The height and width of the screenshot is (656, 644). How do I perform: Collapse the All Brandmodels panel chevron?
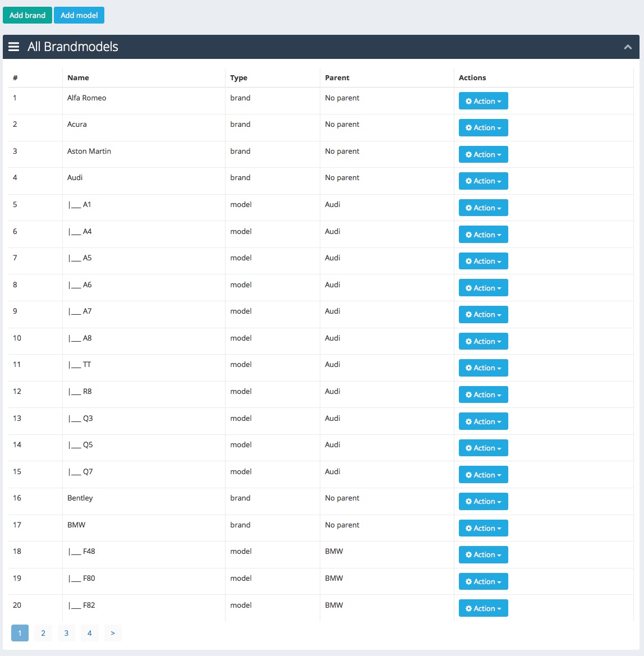click(628, 47)
